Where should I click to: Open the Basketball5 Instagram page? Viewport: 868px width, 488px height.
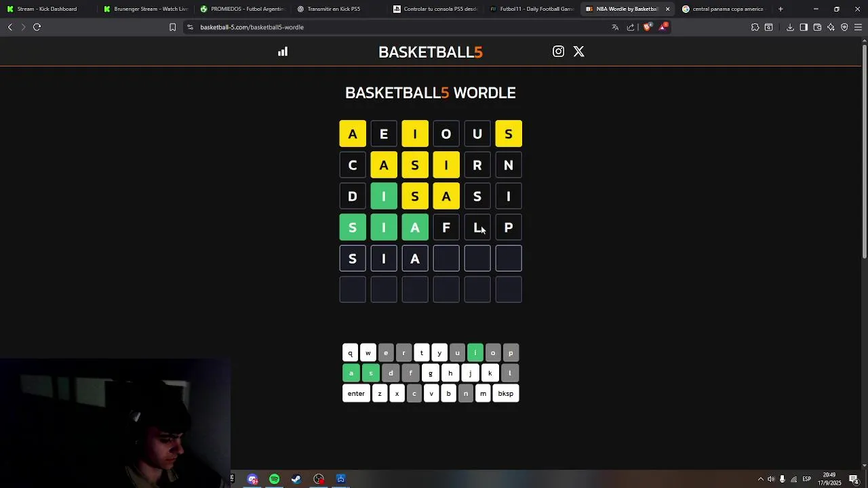[558, 52]
